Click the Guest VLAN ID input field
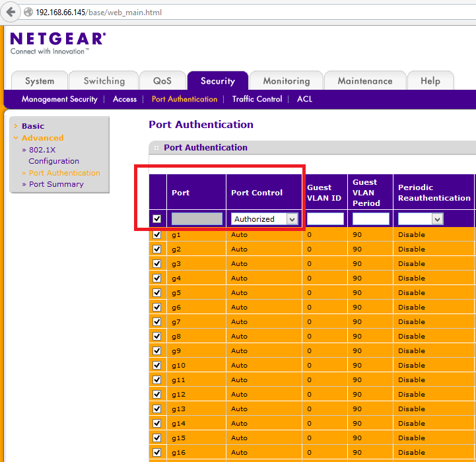The image size is (476, 462). (325, 219)
